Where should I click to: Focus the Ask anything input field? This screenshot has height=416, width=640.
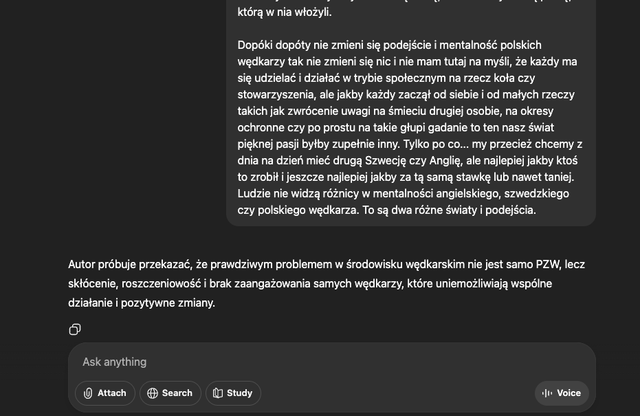300,362
